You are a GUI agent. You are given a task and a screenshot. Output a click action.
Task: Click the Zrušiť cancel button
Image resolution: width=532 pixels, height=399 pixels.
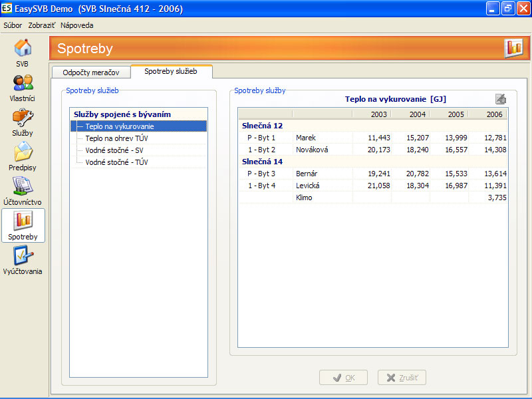402,378
